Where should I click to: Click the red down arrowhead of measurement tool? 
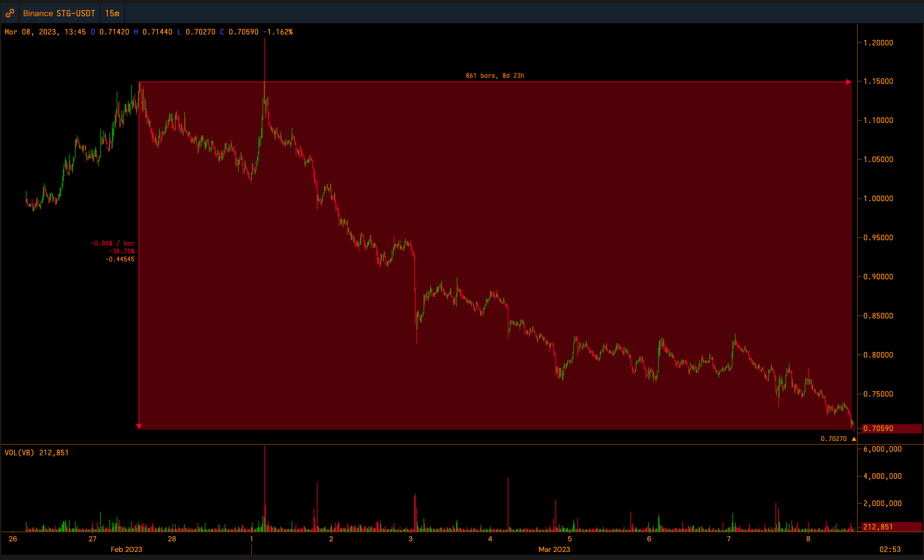[139, 426]
